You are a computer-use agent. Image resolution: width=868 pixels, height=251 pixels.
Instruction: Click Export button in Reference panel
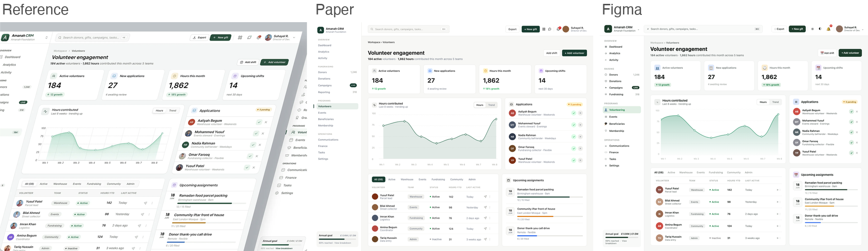[x=199, y=37]
